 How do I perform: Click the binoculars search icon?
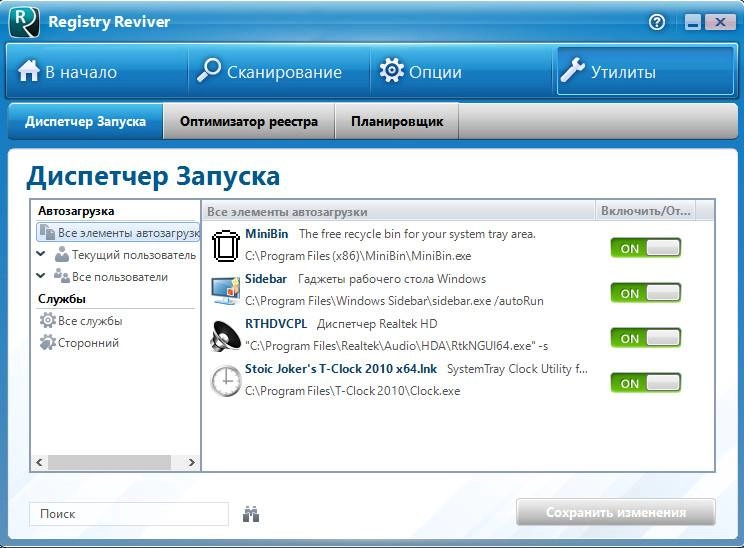251,514
